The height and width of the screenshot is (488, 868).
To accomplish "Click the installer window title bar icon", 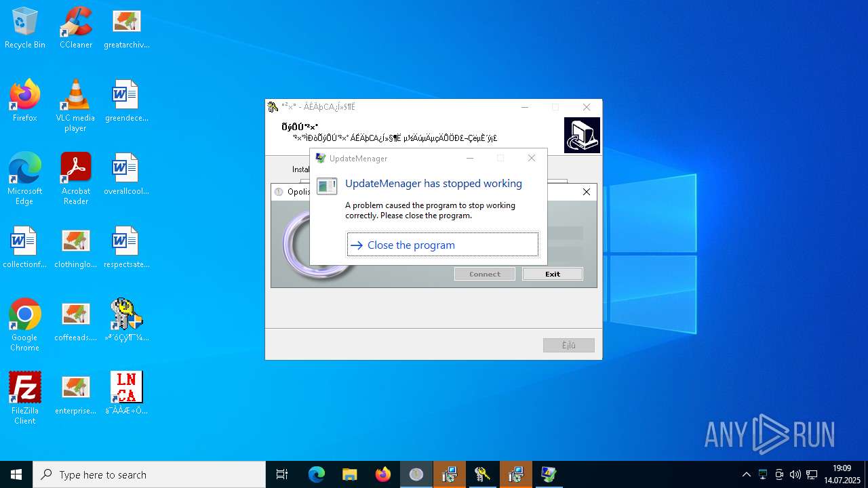I will pyautogui.click(x=273, y=107).
